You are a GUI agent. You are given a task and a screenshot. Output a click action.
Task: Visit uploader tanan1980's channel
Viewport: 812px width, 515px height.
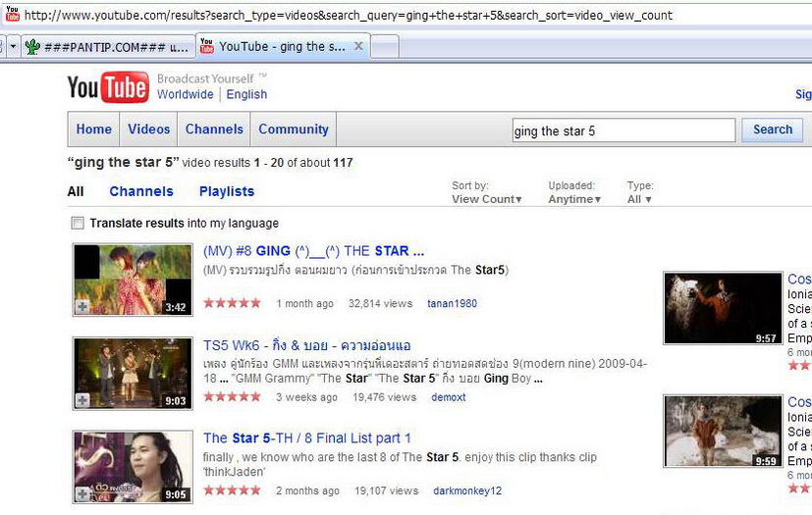452,304
